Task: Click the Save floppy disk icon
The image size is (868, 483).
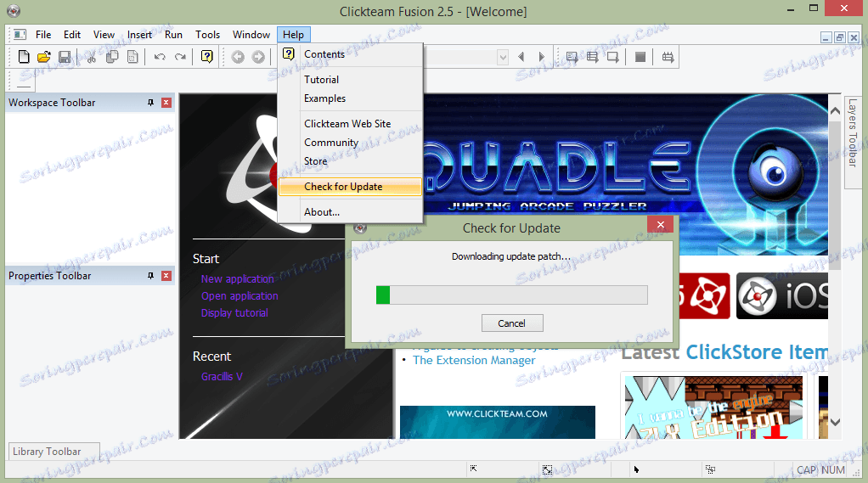Action: coord(65,57)
